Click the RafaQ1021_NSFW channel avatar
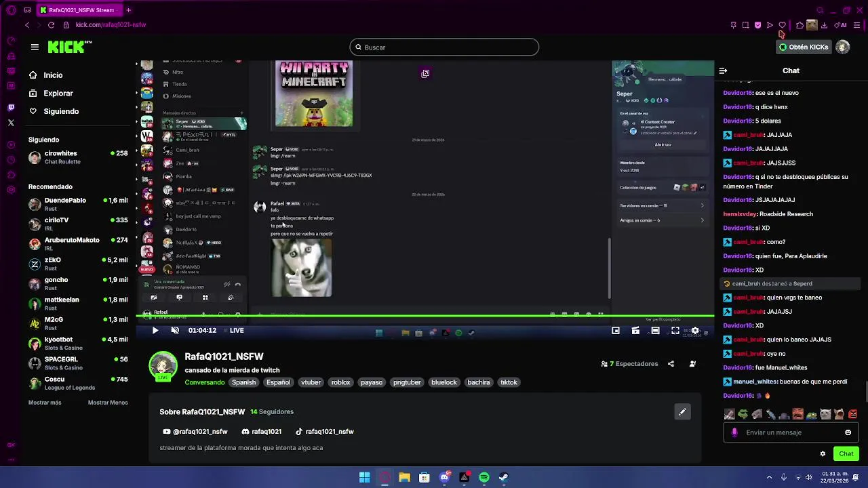 click(x=163, y=366)
